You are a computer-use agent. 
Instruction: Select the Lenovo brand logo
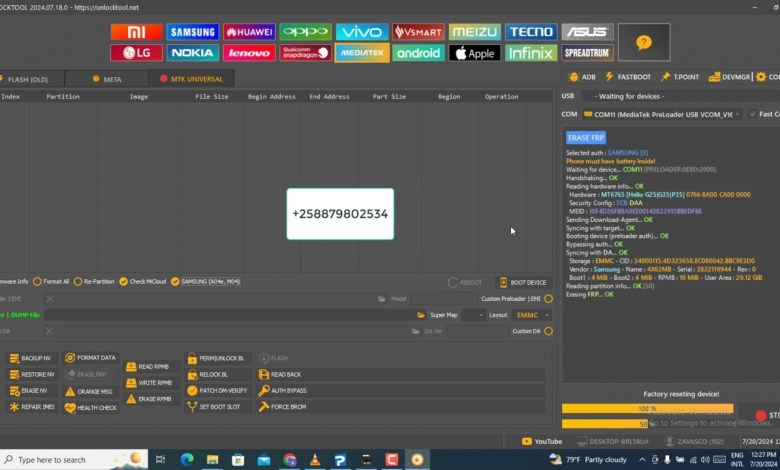pyautogui.click(x=249, y=53)
